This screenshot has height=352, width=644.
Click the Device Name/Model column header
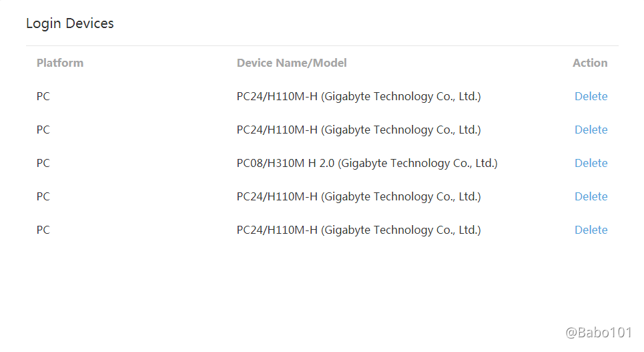(292, 63)
